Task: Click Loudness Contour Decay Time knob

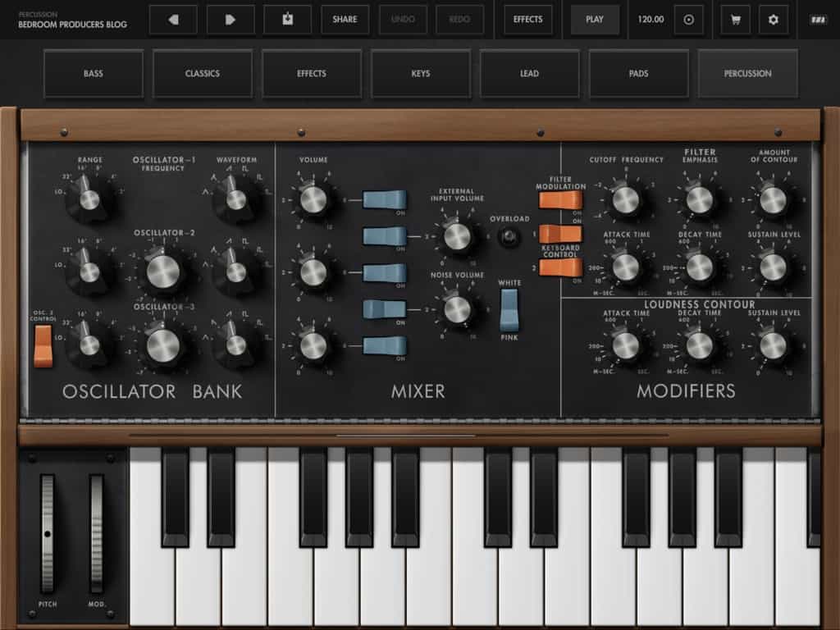Action: [699, 346]
